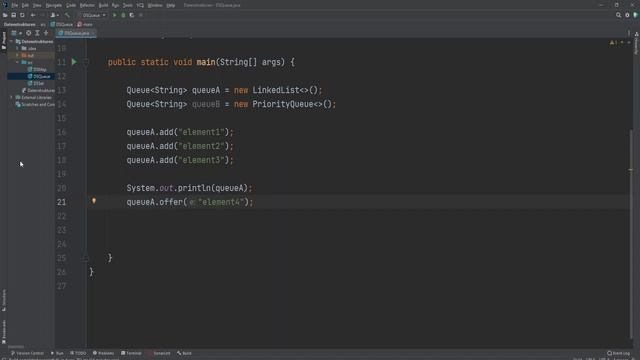Click Run with Coverage icon
This screenshot has height=360, width=640.
click(x=132, y=15)
